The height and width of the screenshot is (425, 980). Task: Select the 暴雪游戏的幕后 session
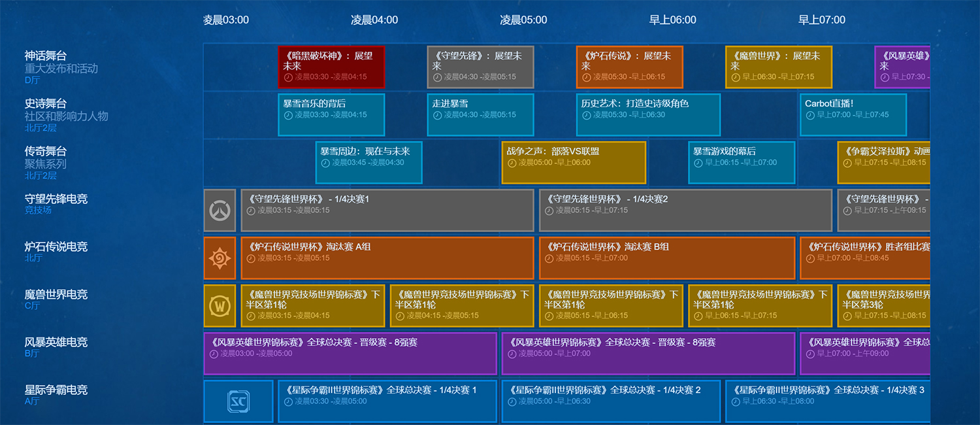[742, 163]
